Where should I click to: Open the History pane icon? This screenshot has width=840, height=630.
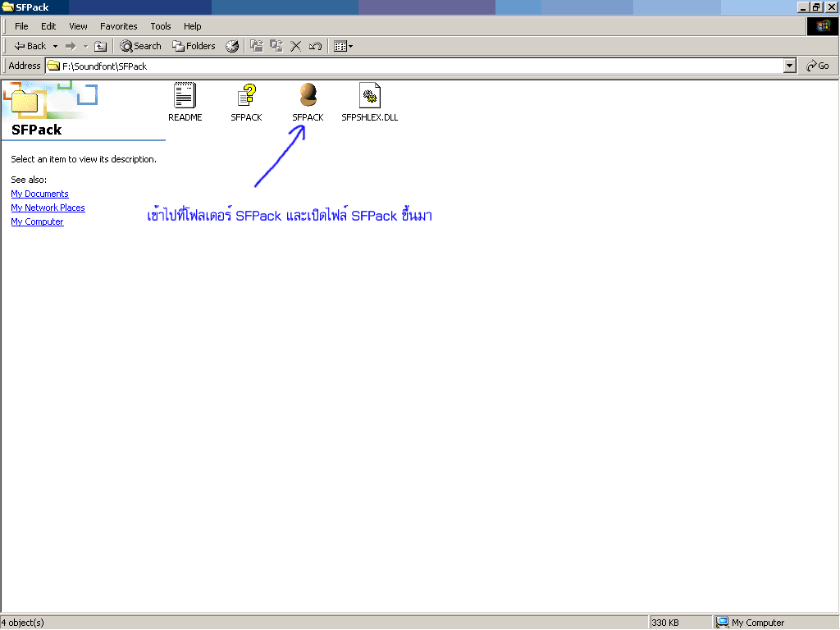[x=232, y=46]
